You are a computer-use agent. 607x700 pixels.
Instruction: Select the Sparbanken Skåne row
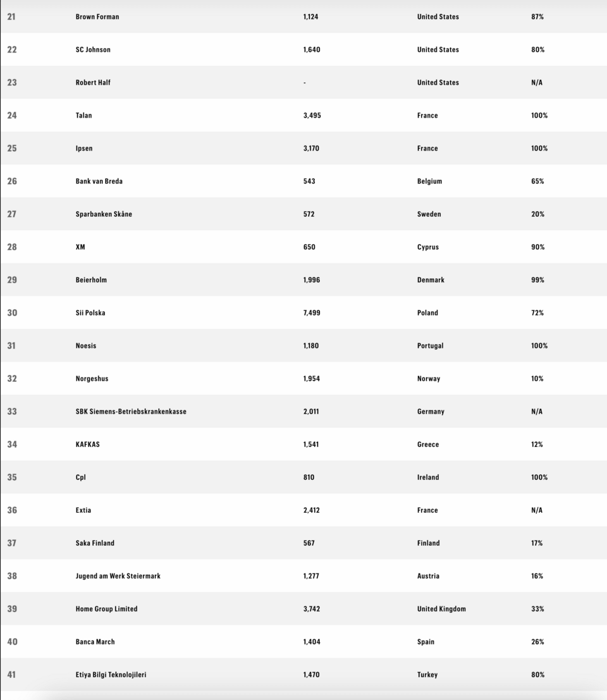coord(303,214)
